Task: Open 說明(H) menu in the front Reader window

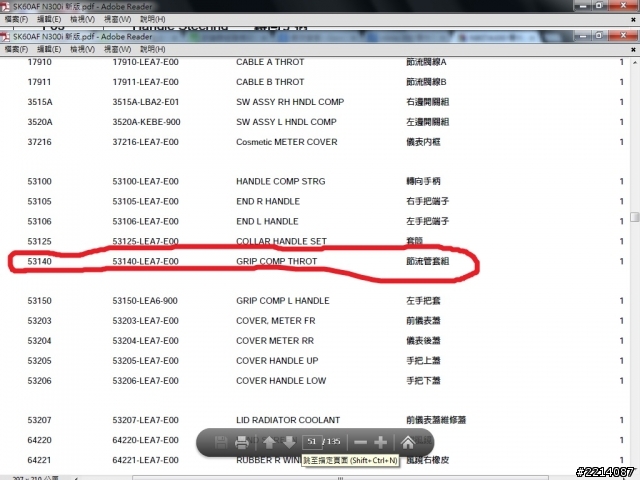Action: 153,49
